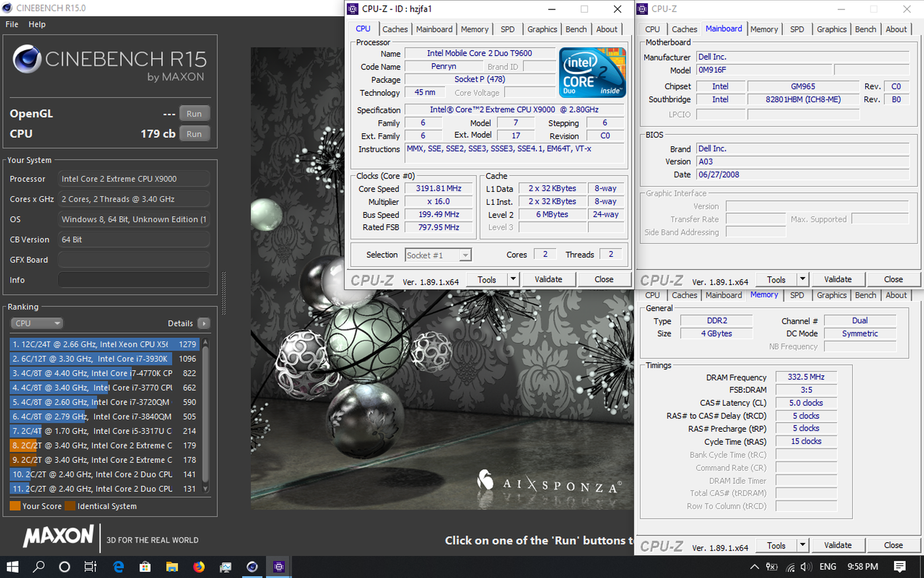The width and height of the screenshot is (924, 578).
Task: Open action center notification icon
Action: point(900,567)
